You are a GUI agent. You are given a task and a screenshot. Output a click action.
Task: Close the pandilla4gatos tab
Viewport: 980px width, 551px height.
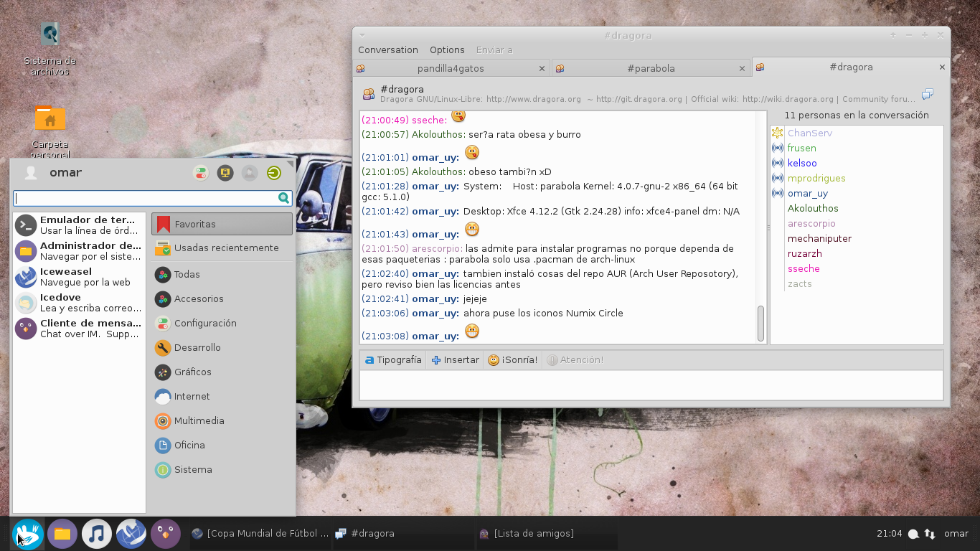(542, 68)
